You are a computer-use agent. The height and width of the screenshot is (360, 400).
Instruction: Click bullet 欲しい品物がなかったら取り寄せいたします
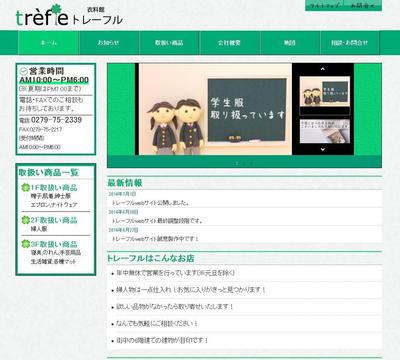[175, 307]
